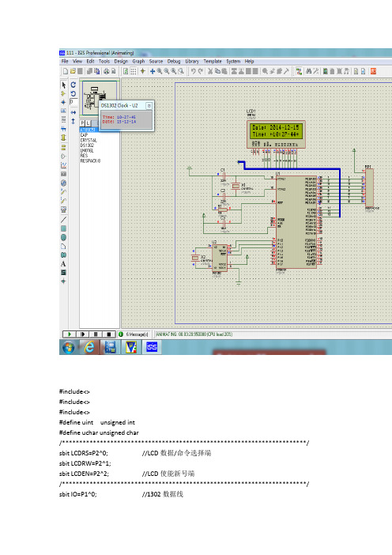Open the View menu

77,61
